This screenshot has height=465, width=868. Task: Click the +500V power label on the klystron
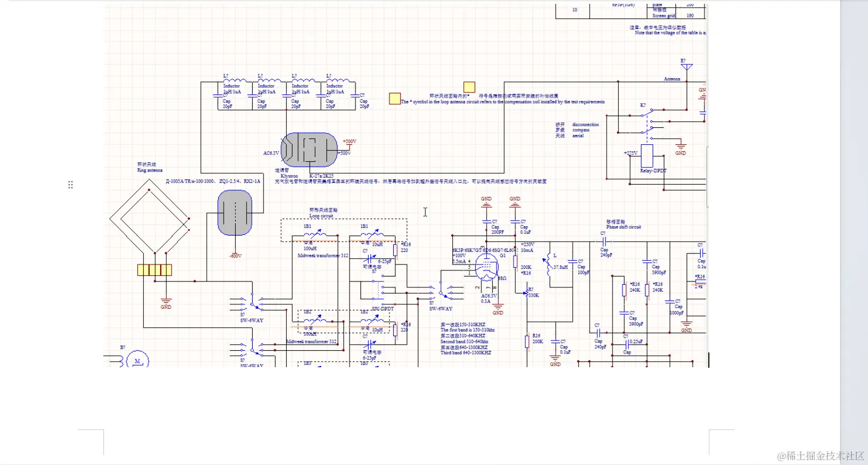(349, 142)
